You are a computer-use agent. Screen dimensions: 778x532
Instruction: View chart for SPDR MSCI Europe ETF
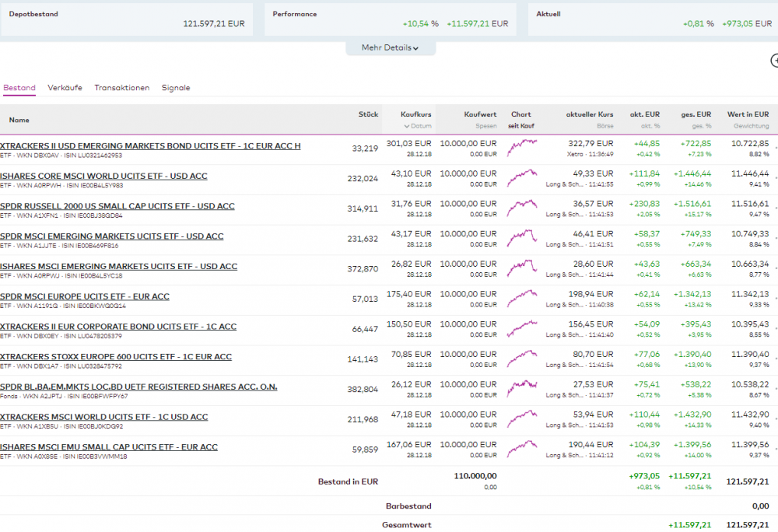click(521, 296)
